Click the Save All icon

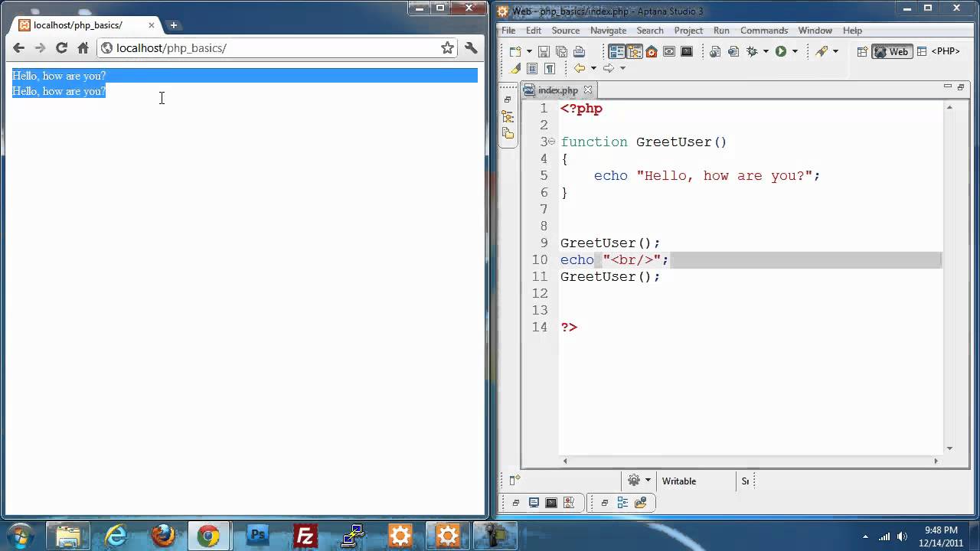(x=561, y=52)
